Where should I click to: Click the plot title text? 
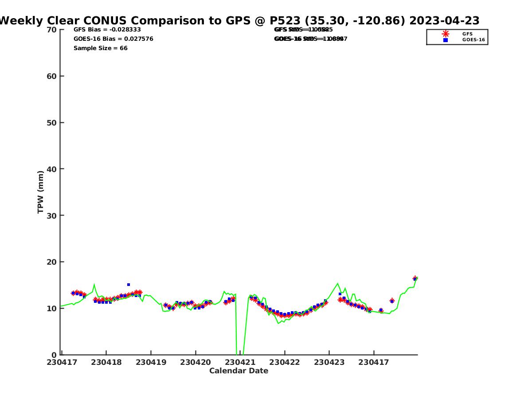click(239, 20)
